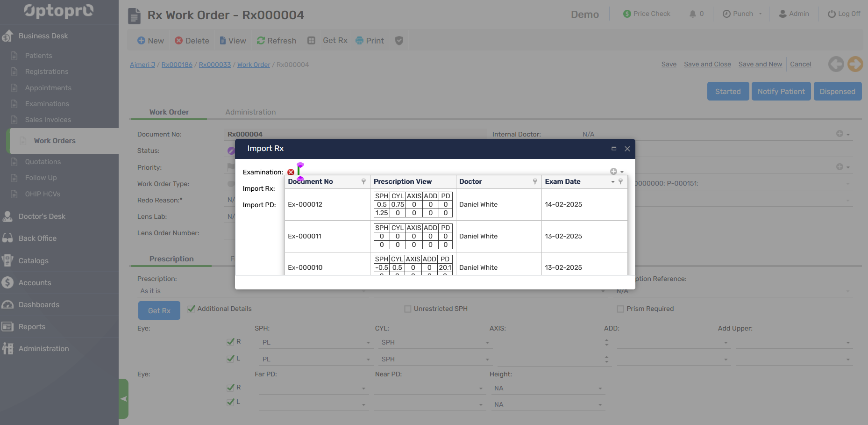The width and height of the screenshot is (868, 425).
Task: Uncheck the Additional Details checkbox
Action: click(x=191, y=309)
